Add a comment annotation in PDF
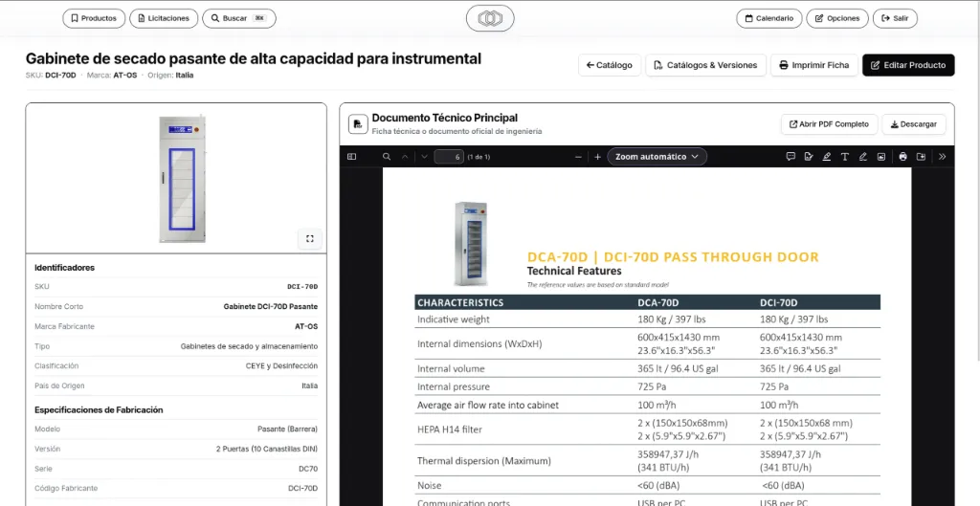This screenshot has height=506, width=980. click(791, 157)
